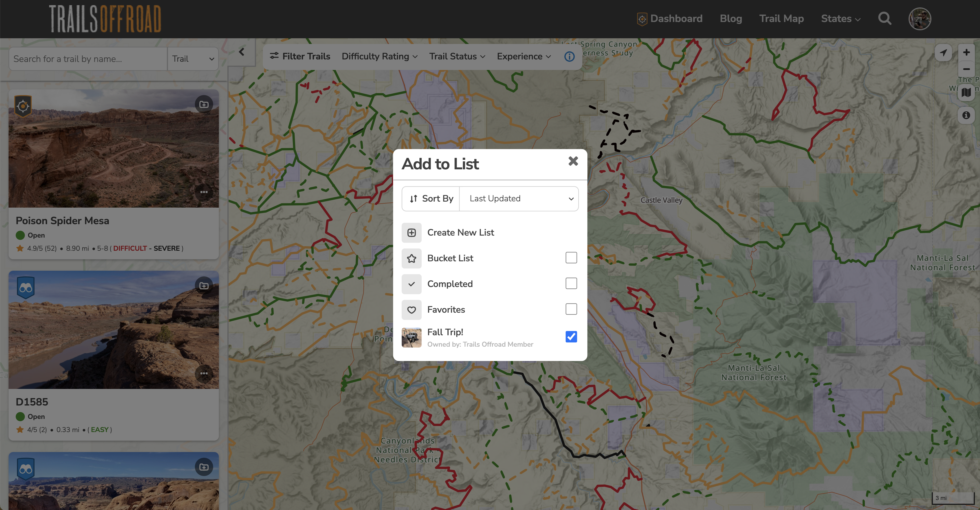Click the Fall Trip! list thumbnail
Viewport: 980px width, 510px height.
coord(412,338)
